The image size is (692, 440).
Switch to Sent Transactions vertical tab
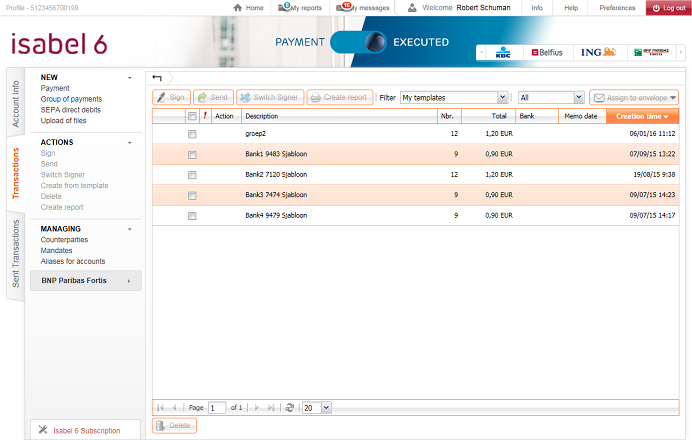click(x=15, y=254)
